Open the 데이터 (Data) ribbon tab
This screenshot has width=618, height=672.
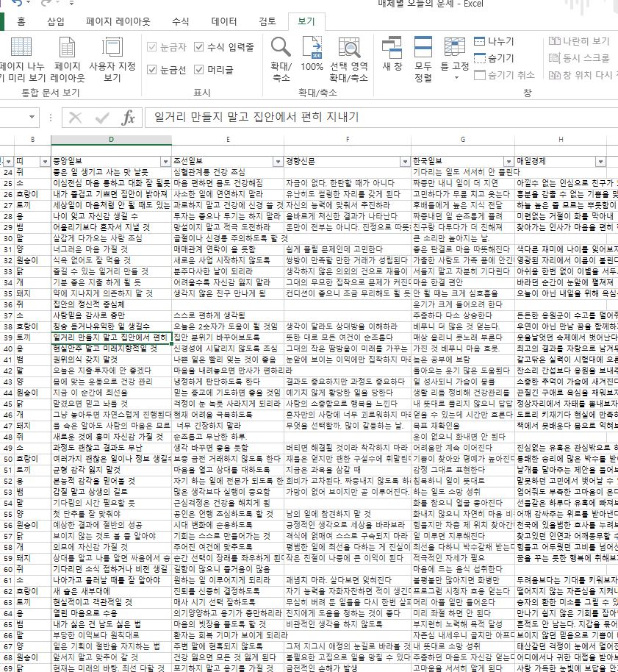224,21
